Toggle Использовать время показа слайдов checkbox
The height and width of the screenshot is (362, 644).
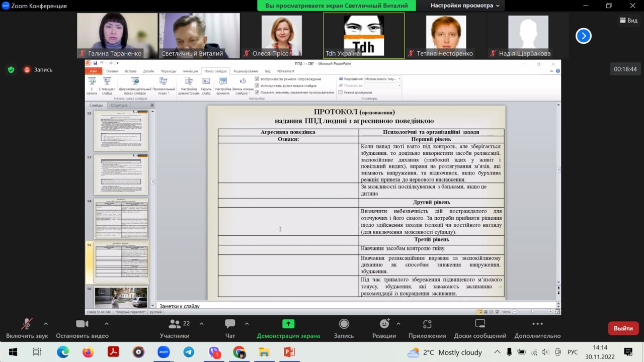click(x=257, y=86)
